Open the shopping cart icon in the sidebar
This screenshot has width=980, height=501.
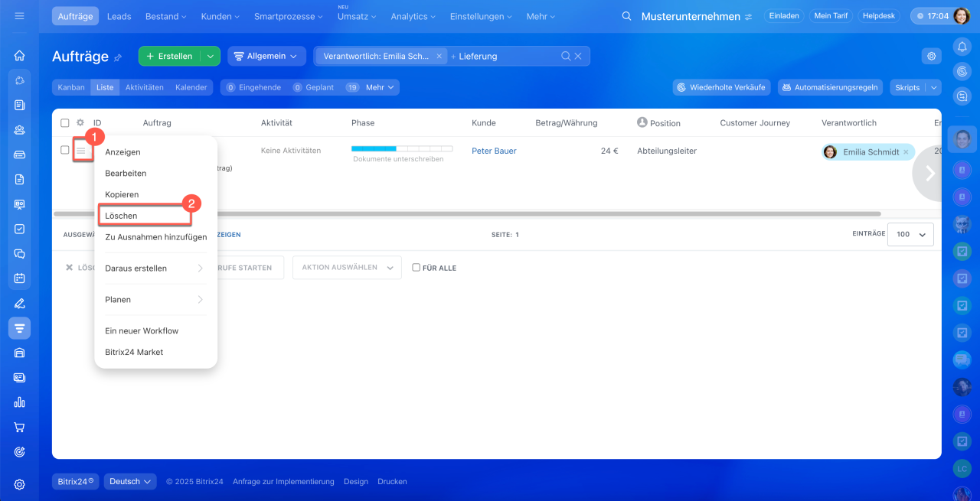click(20, 427)
